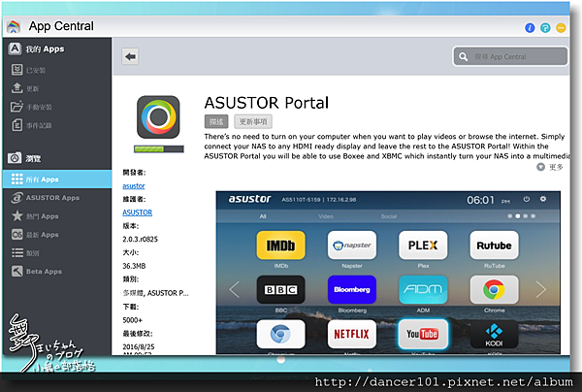Click the Chromium icon in screenshot

(x=281, y=334)
